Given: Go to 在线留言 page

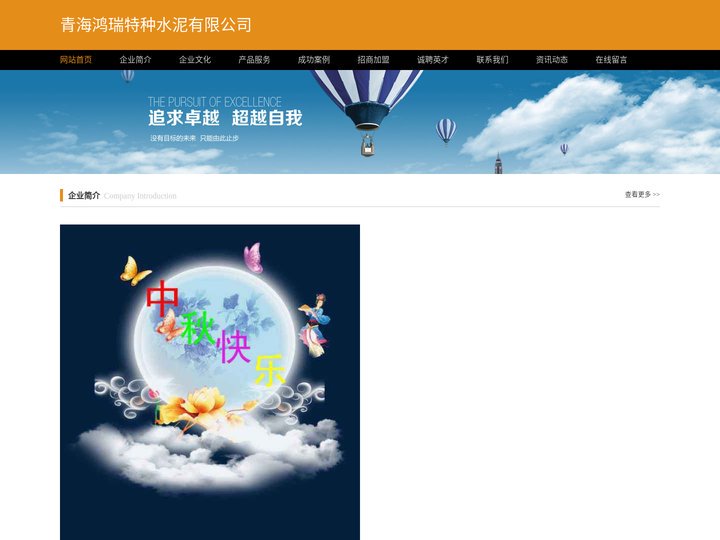Looking at the screenshot, I should tap(611, 60).
